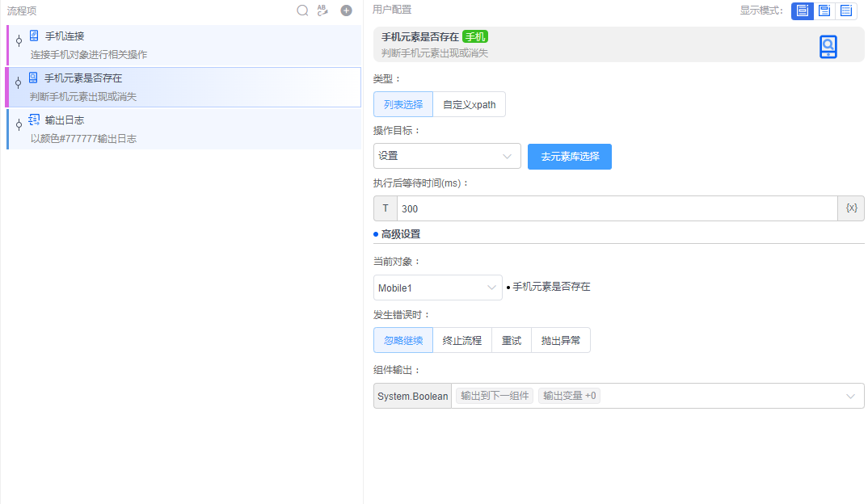Click the plus icon to add flow item
Image resolution: width=868 pixels, height=504 pixels.
(x=346, y=10)
